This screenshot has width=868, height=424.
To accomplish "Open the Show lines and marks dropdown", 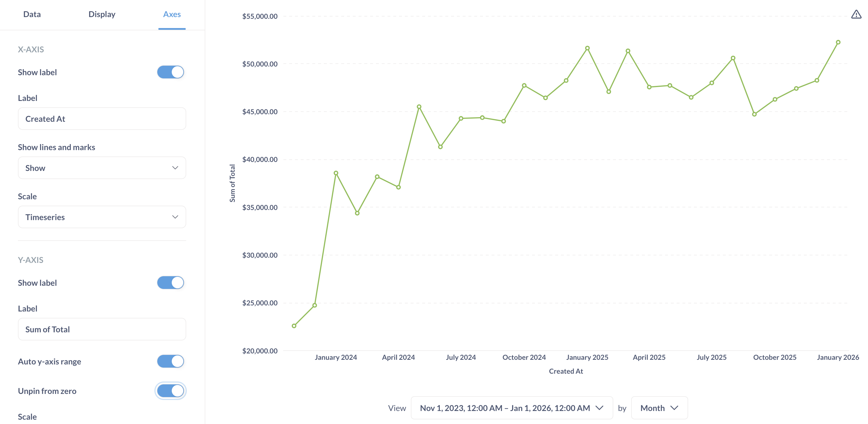I will [102, 167].
